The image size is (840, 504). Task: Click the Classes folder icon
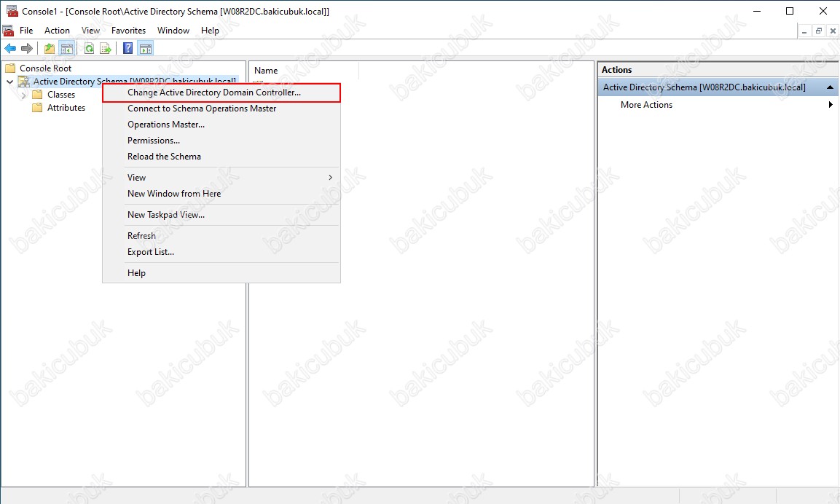[x=37, y=95]
